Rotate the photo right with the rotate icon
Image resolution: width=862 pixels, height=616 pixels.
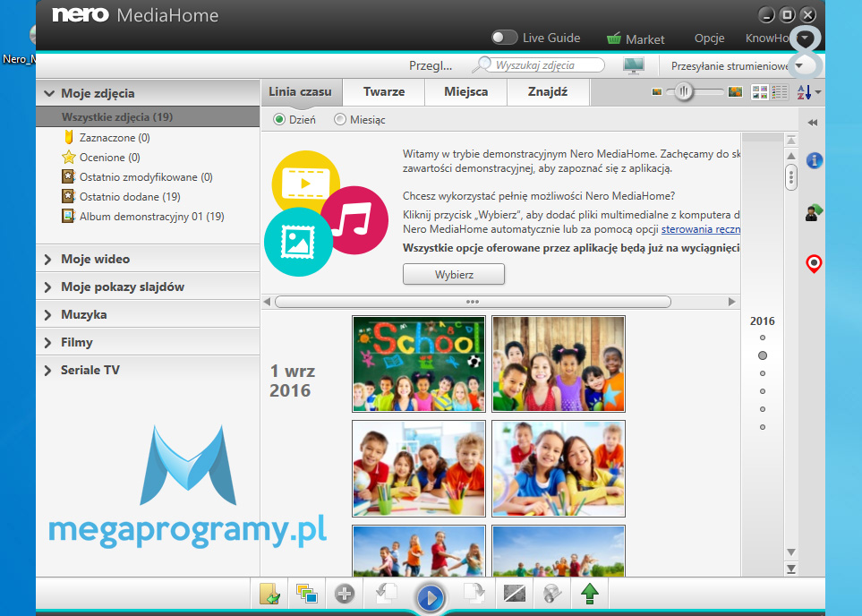point(474,594)
